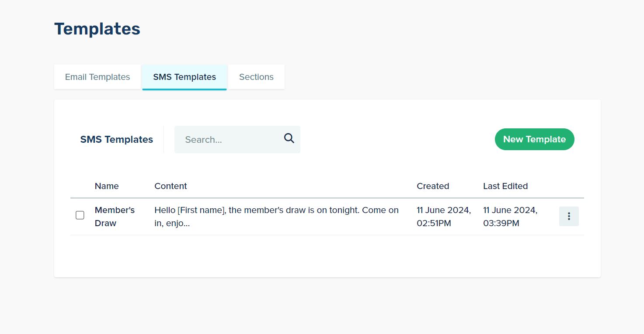Open the Sections tab
This screenshot has height=334, width=644.
tap(256, 77)
